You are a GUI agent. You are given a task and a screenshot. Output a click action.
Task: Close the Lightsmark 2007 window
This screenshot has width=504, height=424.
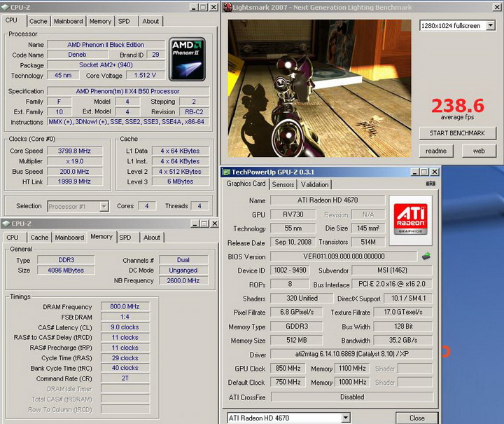[x=497, y=7]
